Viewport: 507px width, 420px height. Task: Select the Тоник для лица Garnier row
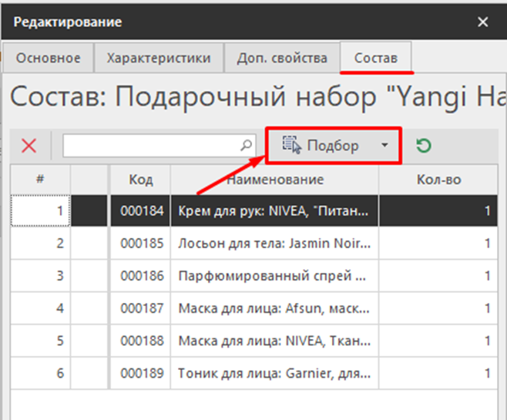pyautogui.click(x=274, y=374)
